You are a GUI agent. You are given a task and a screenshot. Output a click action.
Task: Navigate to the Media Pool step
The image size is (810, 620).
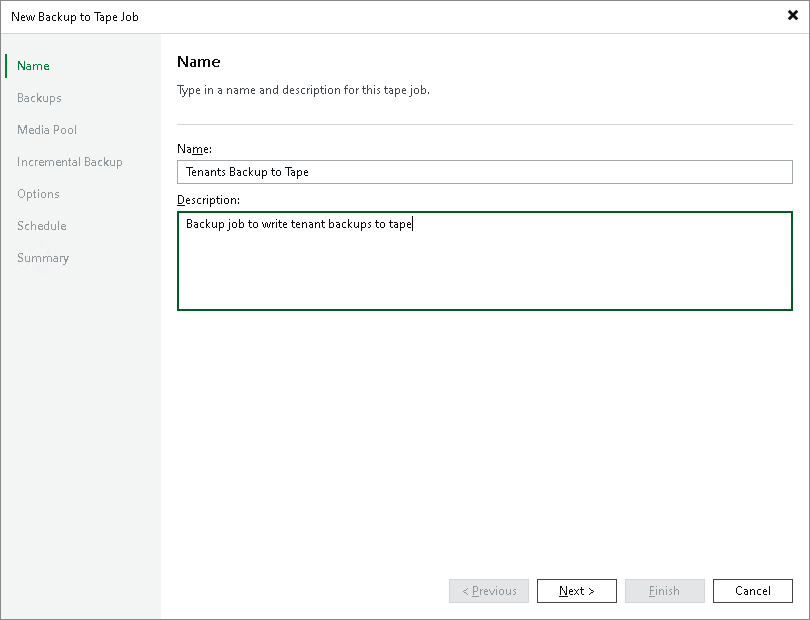tap(44, 129)
